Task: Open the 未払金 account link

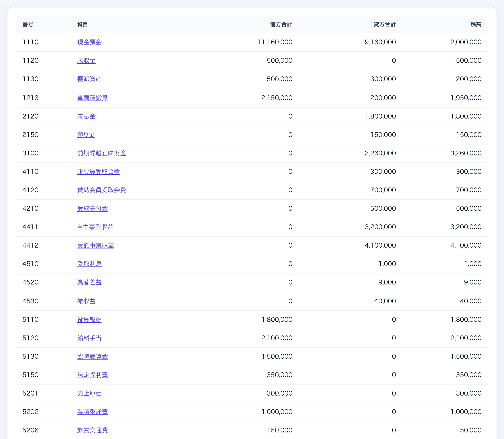Action: pos(86,116)
